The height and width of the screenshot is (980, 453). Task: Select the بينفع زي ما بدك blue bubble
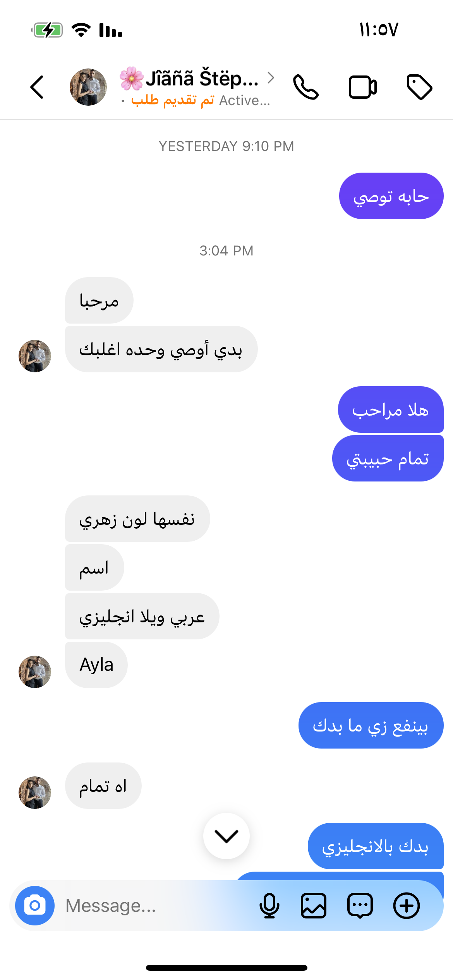(x=371, y=725)
